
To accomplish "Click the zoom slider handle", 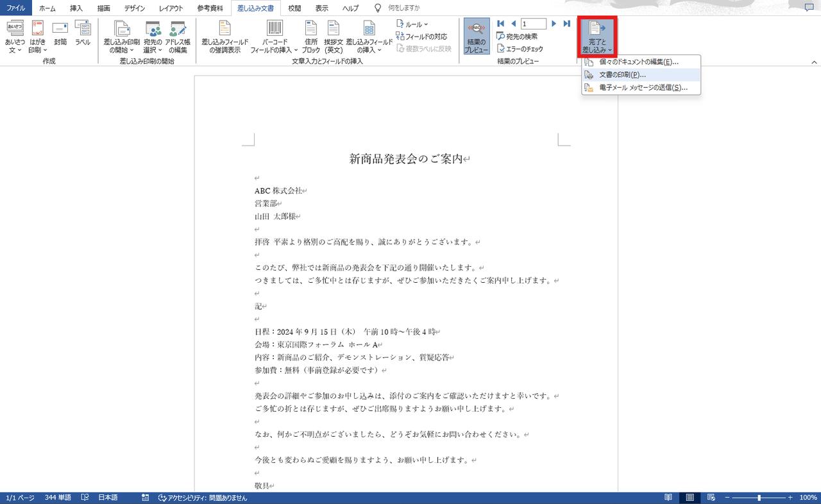I will point(759,498).
